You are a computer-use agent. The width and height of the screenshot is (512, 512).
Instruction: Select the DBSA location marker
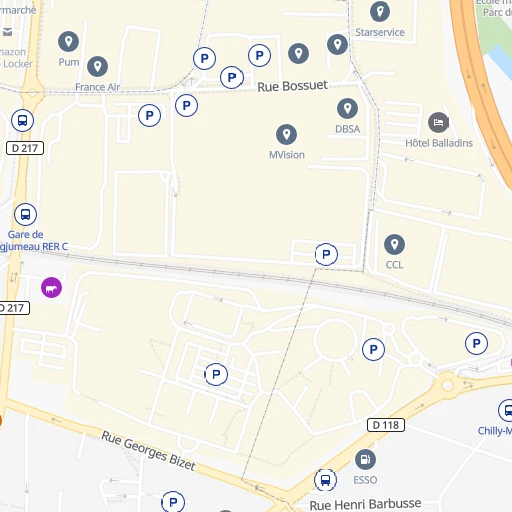point(347,109)
